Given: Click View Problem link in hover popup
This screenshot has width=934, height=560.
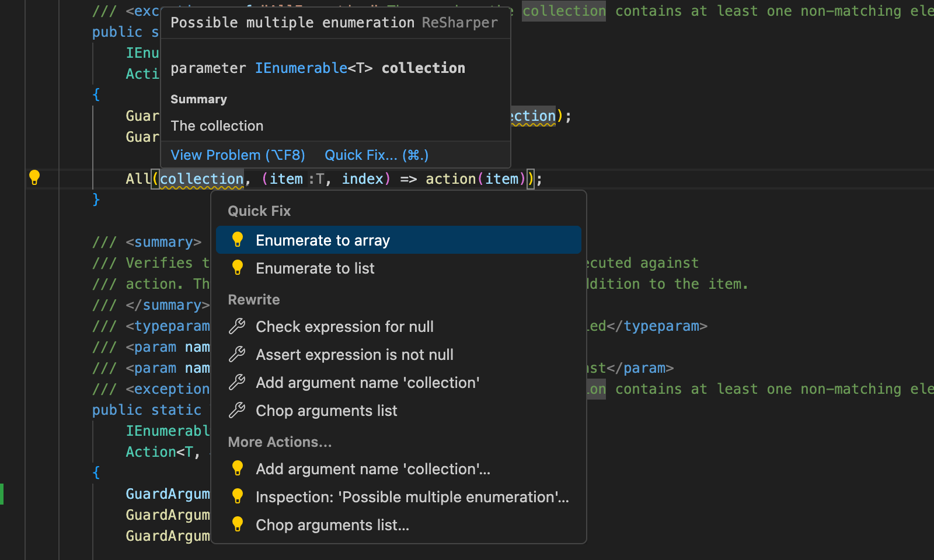Looking at the screenshot, I should (238, 155).
